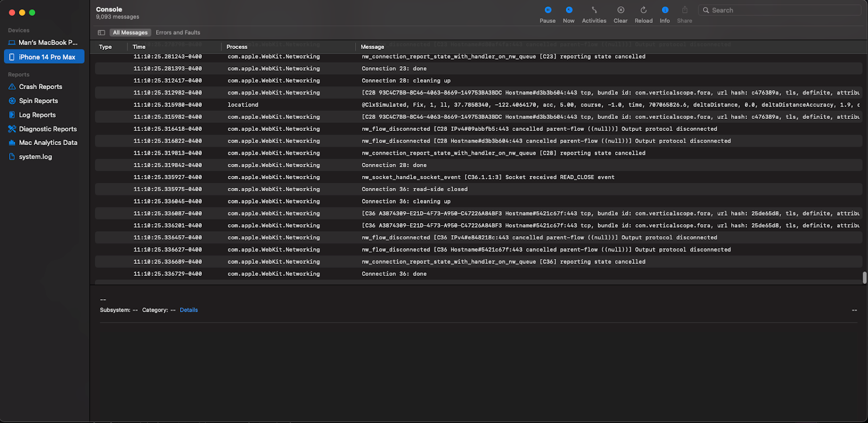
Task: Open Crash Reports
Action: tap(41, 87)
